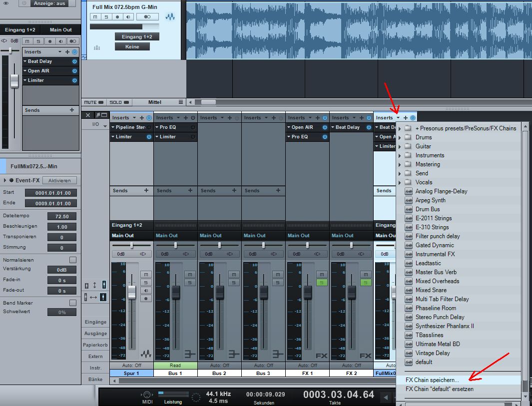532x406 pixels.
Task: Select the Vintage Delay preset
Action: click(x=432, y=353)
